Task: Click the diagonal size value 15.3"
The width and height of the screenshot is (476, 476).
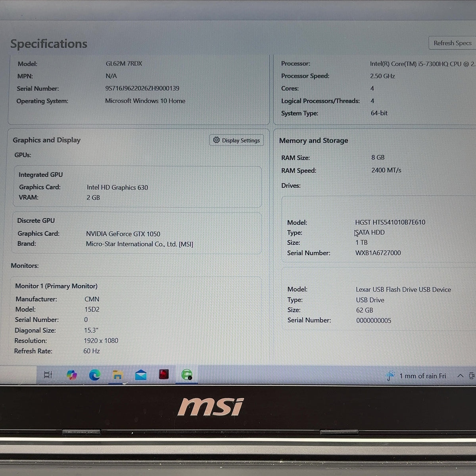Action: pos(91,330)
